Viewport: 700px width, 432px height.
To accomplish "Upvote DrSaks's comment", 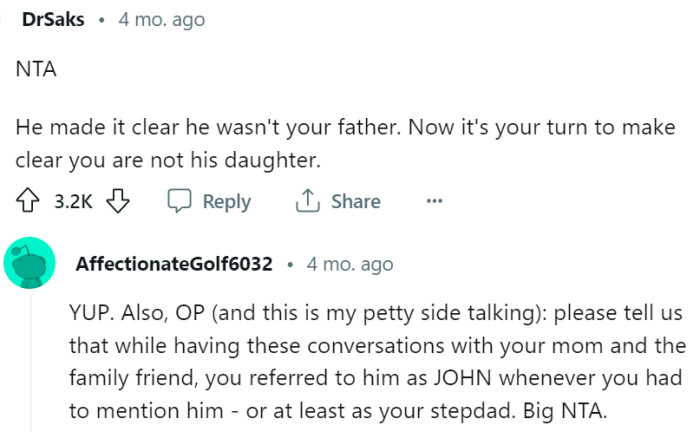I will pyautogui.click(x=26, y=201).
